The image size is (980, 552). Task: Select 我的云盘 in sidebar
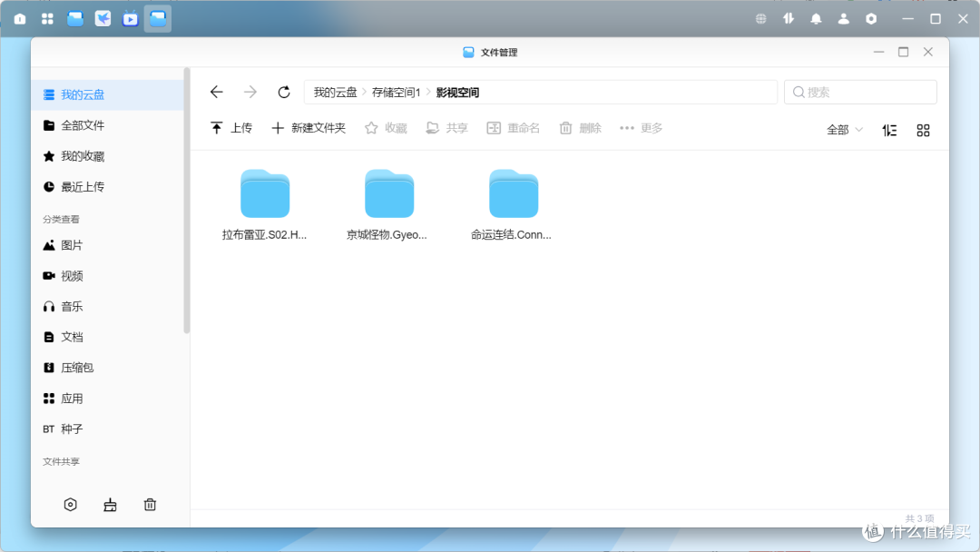(107, 95)
